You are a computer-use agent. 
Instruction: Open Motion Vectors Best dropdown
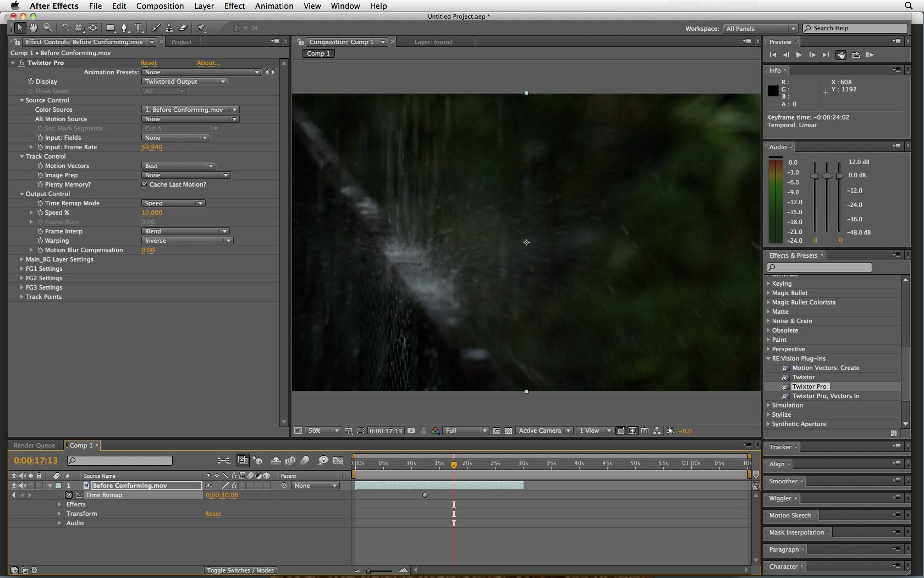coord(178,166)
